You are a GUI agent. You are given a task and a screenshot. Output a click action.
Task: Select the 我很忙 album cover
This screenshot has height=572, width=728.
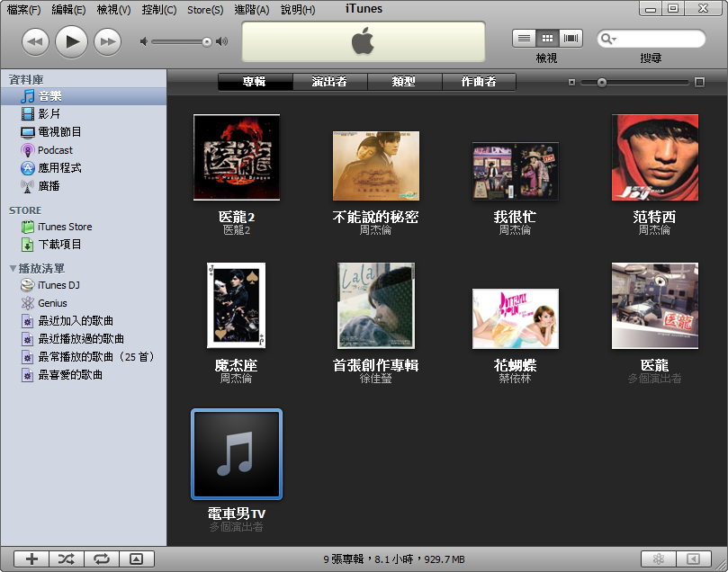point(516,172)
